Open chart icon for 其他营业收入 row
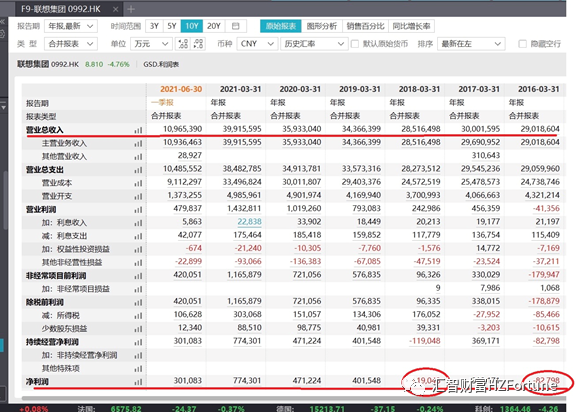 coord(138,156)
